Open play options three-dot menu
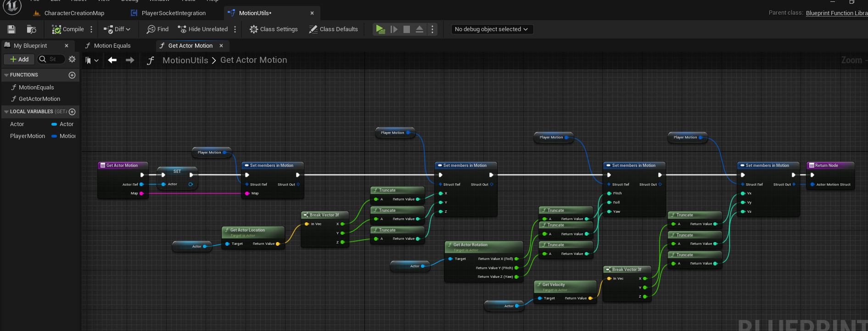 coord(432,29)
